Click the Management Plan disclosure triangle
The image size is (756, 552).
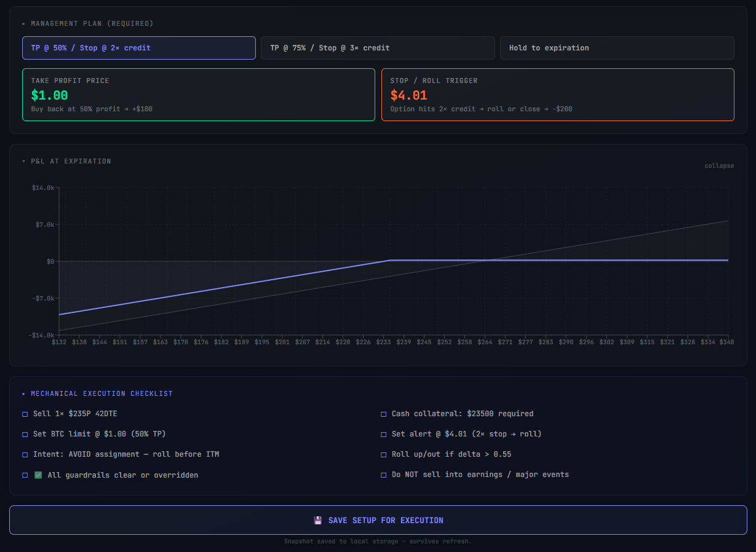pyautogui.click(x=24, y=23)
